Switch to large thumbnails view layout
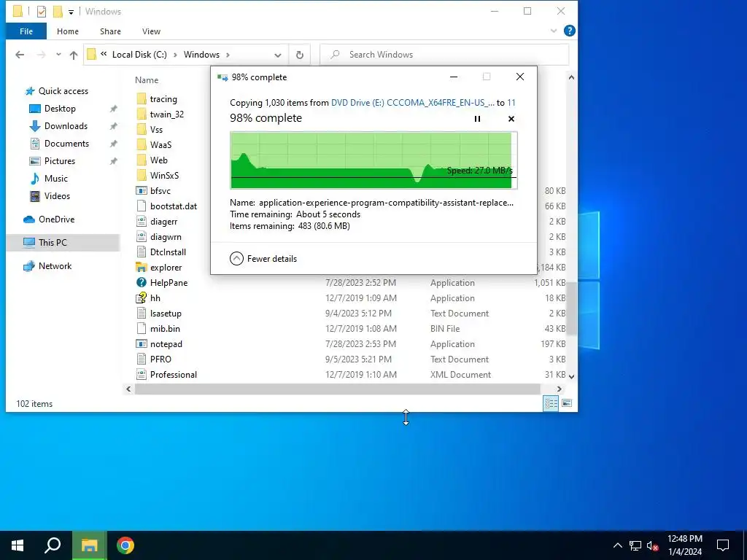 [566, 404]
